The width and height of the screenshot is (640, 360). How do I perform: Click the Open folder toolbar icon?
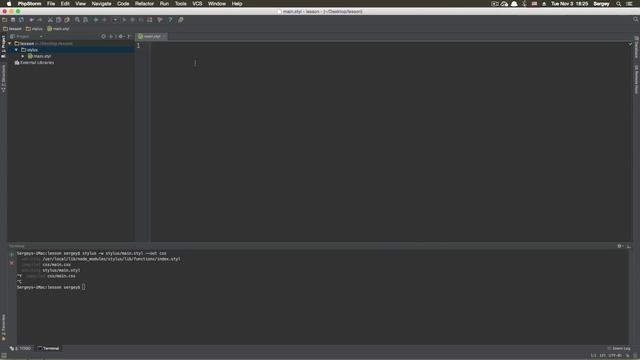tap(4, 20)
